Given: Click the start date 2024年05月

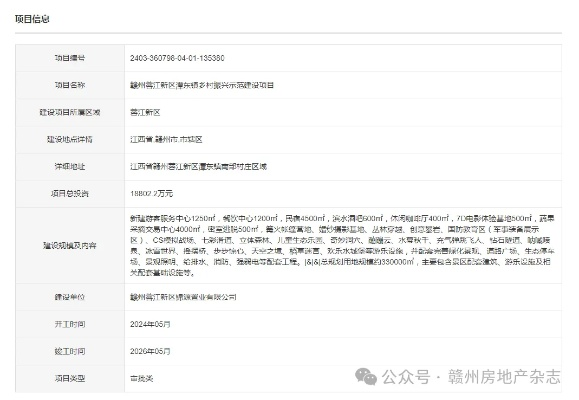Looking at the screenshot, I should (150, 324).
